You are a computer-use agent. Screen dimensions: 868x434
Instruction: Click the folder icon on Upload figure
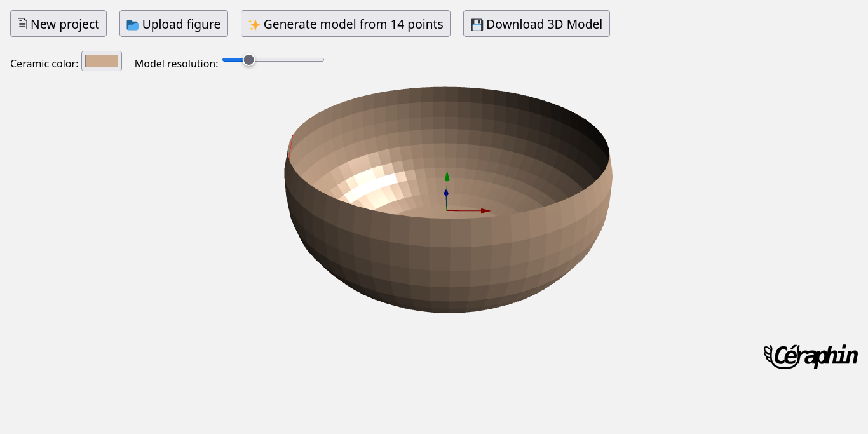(132, 25)
